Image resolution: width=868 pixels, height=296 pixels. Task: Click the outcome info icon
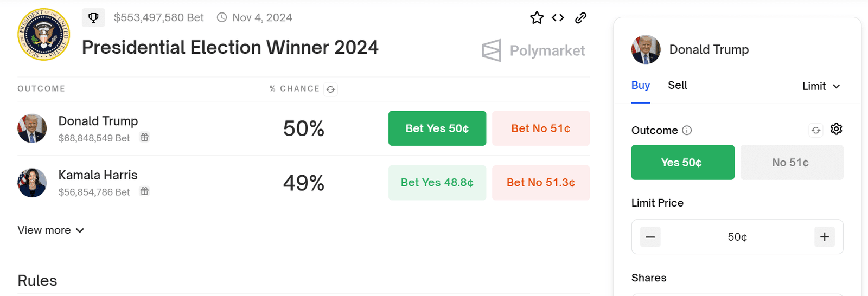pos(687,130)
